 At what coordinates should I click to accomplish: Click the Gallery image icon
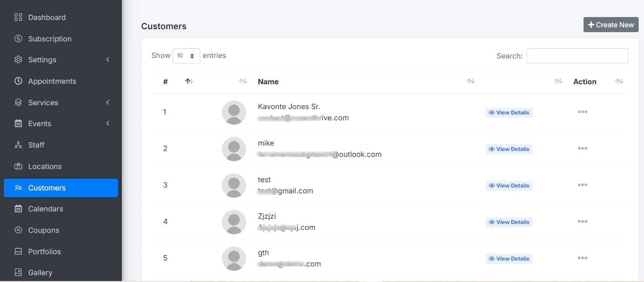[x=19, y=272]
